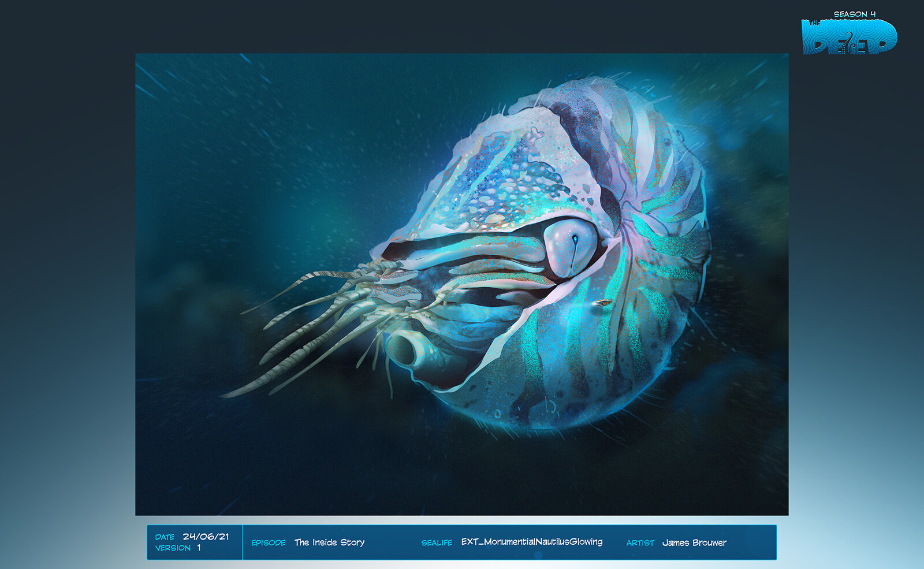924x569 pixels.
Task: Click episode title The Inside Story
Action: tap(330, 542)
